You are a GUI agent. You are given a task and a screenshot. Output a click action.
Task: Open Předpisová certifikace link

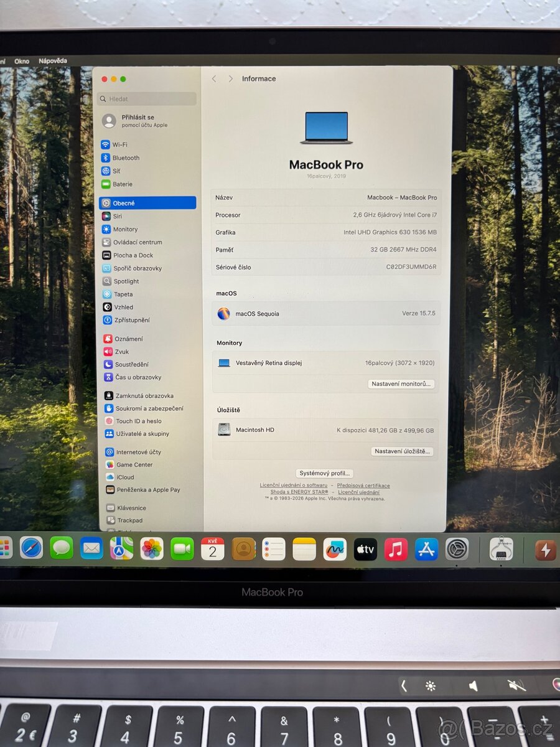[x=363, y=486]
